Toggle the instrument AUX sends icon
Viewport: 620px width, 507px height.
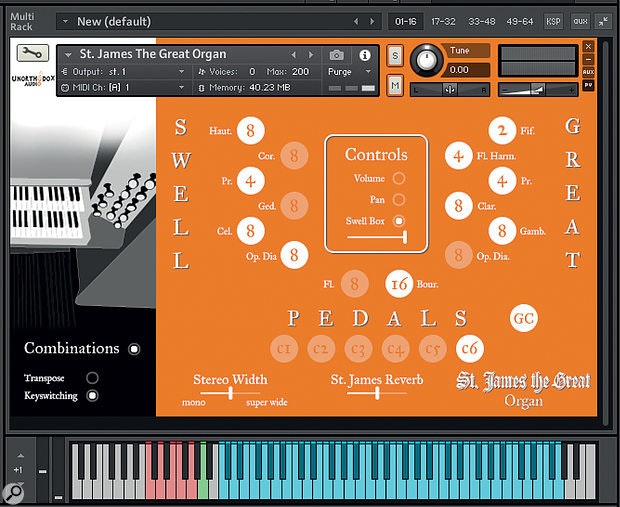588,72
